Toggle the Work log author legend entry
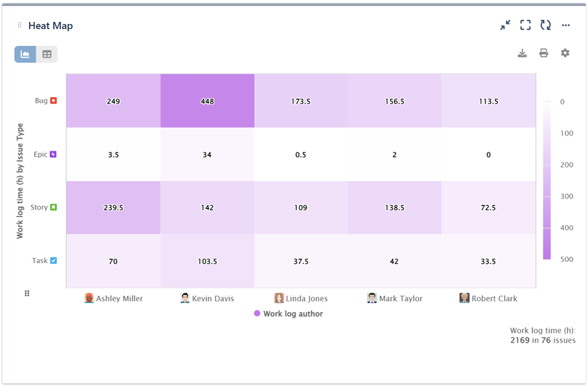Screen dimensions: 588x386 (288, 313)
